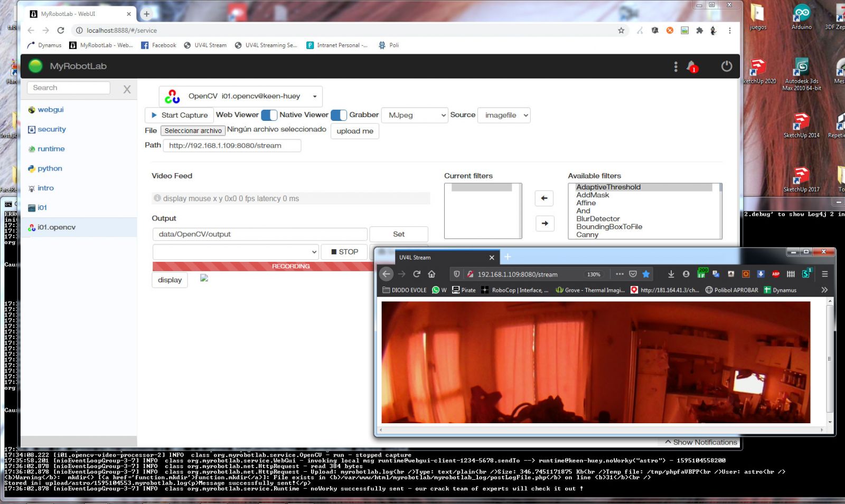Click the Firefox blue bookmark star
The width and height of the screenshot is (845, 504).
[646, 274]
